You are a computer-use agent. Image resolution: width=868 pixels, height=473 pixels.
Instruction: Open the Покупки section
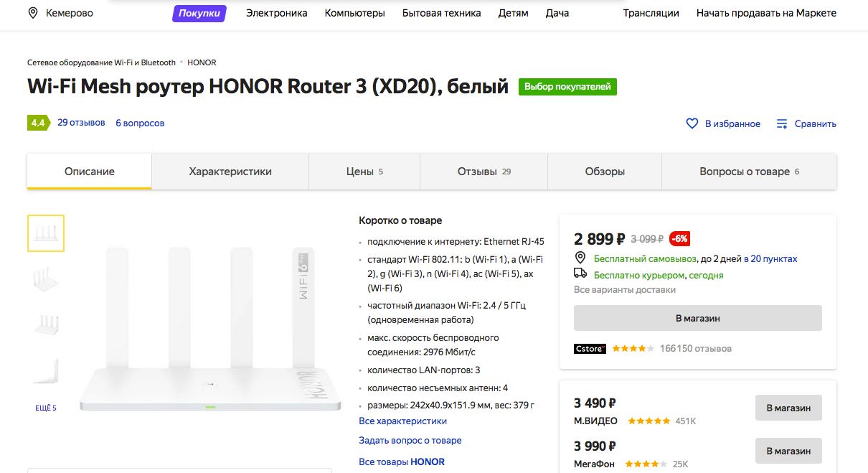click(x=199, y=13)
